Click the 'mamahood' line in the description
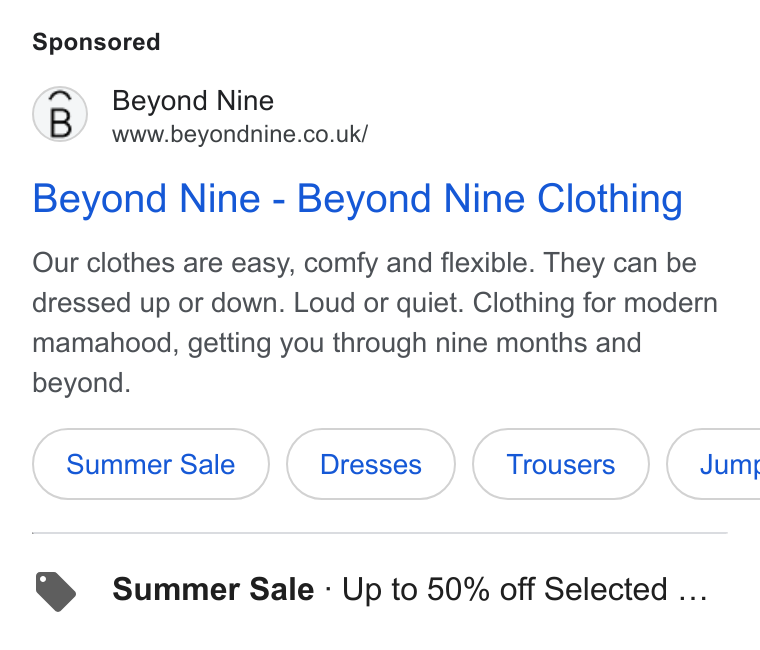This screenshot has height=650, width=760. coord(337,343)
